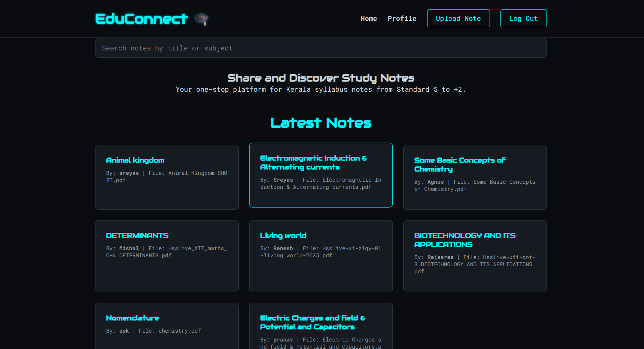Click file name Animal Kingdom-SHORT.pdf
The image size is (644, 349).
point(167,177)
